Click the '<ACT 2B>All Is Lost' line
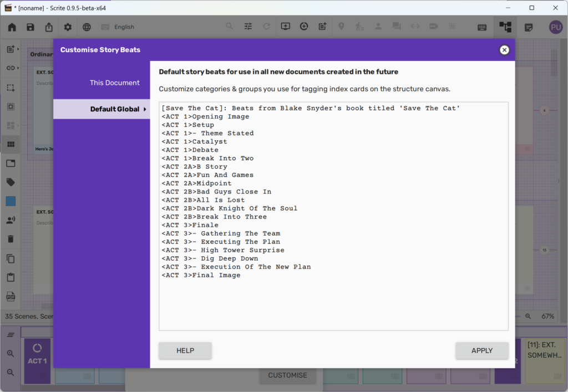 (x=203, y=200)
